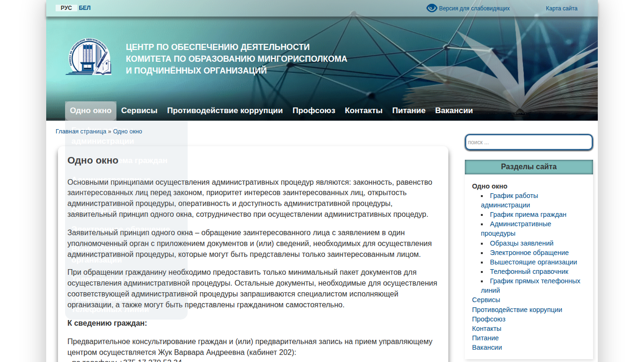
Task: Open Образцы заявлений sidebar link
Action: click(x=521, y=243)
